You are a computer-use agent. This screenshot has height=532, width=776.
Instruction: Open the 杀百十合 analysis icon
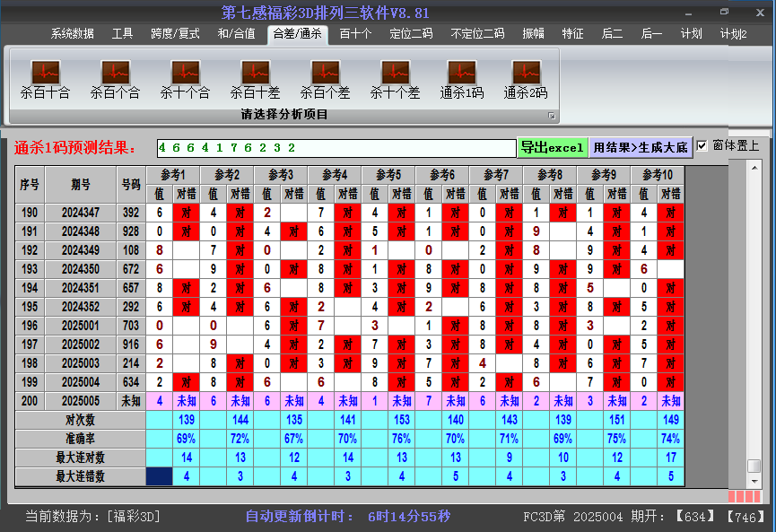tap(45, 79)
